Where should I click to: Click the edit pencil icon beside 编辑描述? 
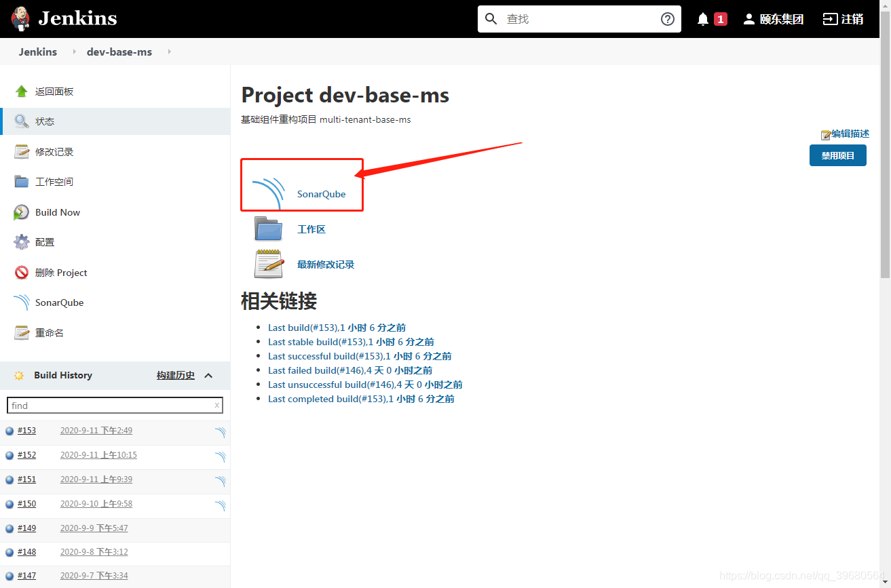coord(826,135)
